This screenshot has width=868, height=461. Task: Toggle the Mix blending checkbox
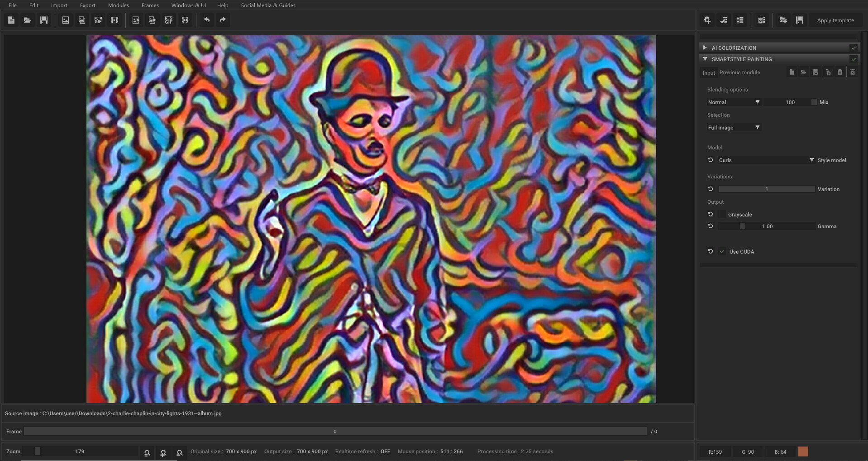click(x=813, y=102)
